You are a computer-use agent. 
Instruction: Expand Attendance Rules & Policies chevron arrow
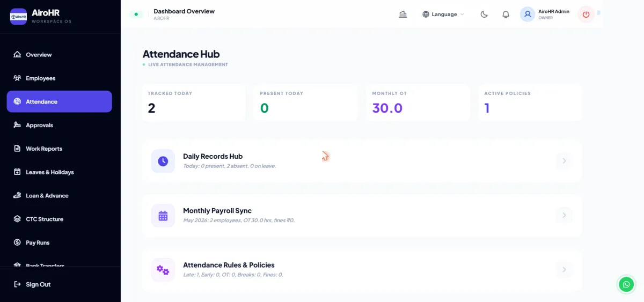tap(564, 270)
